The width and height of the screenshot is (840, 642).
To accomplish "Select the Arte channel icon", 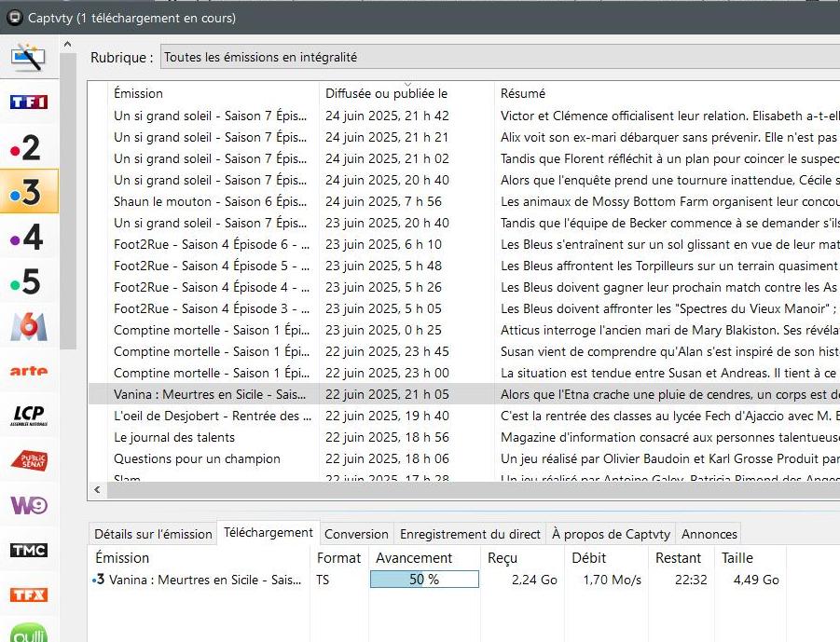I will click(29, 371).
